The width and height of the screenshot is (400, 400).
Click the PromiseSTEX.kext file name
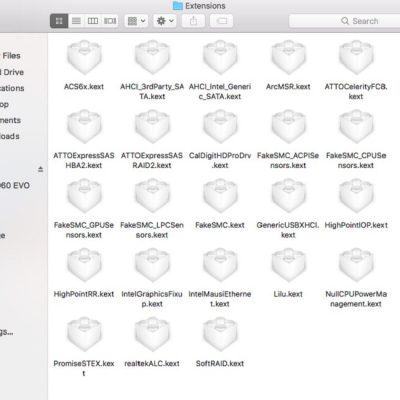(84, 368)
